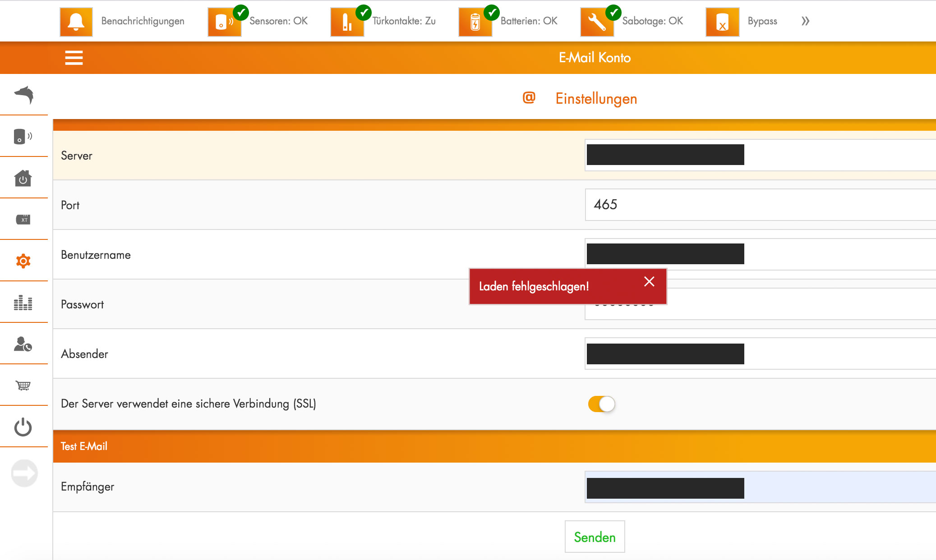This screenshot has height=560, width=936.
Task: Toggle the SSL secure connection switch
Action: (x=601, y=404)
